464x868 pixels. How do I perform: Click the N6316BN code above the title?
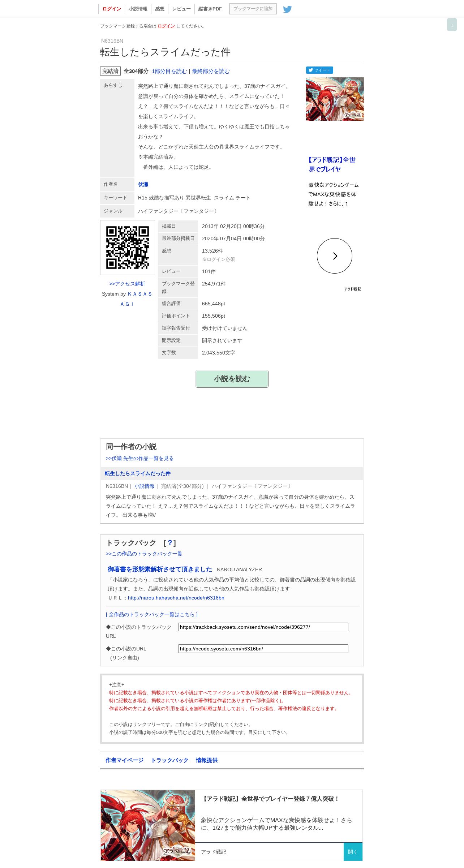[x=112, y=41]
